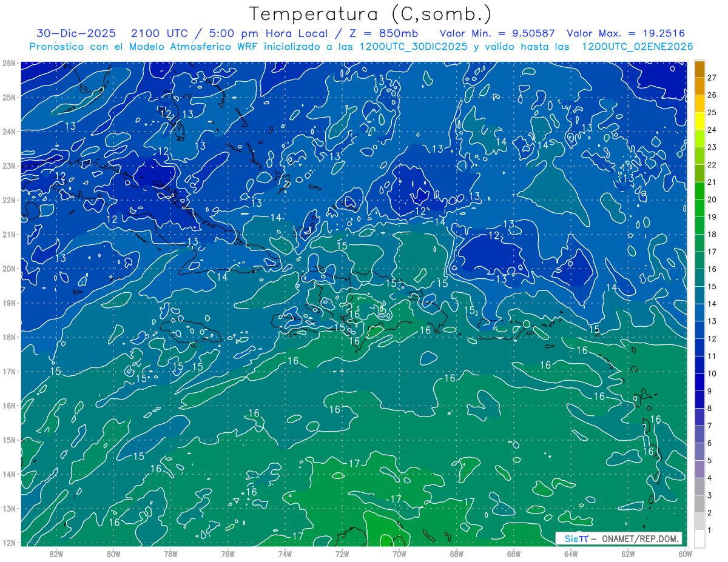The height and width of the screenshot is (562, 728).
Task: Click the color scale label "20"
Action: 712,199
